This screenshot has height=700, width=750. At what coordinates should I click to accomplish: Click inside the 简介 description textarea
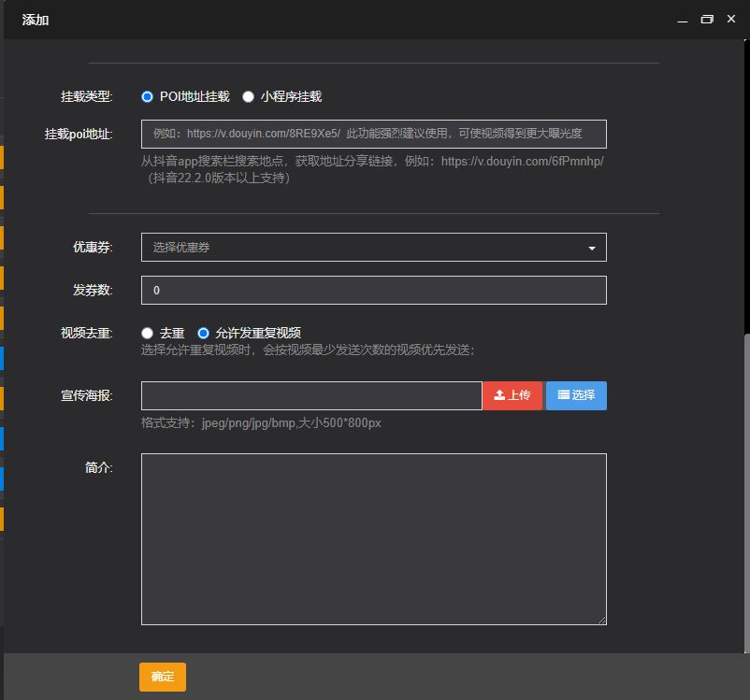[373, 537]
